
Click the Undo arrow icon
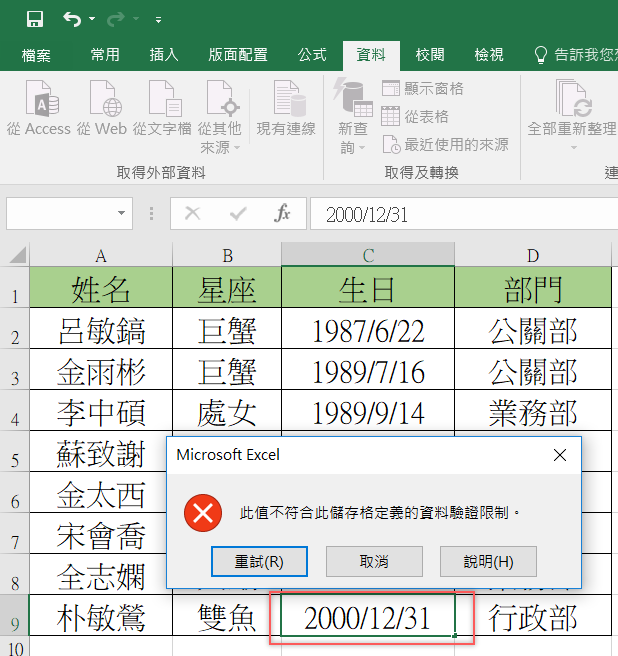(x=72, y=19)
